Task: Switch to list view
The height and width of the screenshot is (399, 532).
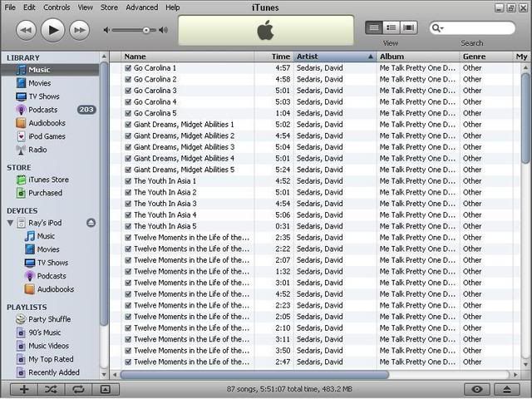Action: (374, 27)
